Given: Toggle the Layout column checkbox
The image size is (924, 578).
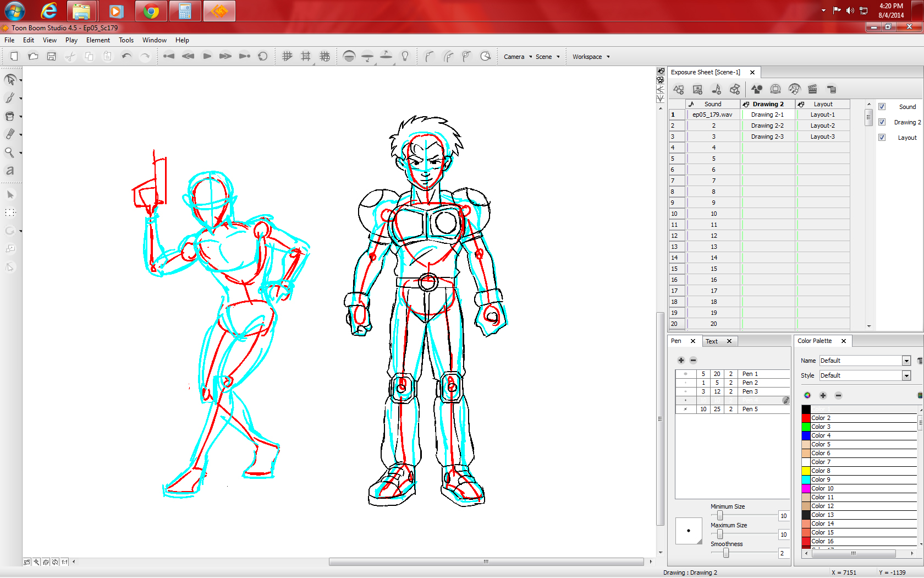Looking at the screenshot, I should (882, 138).
